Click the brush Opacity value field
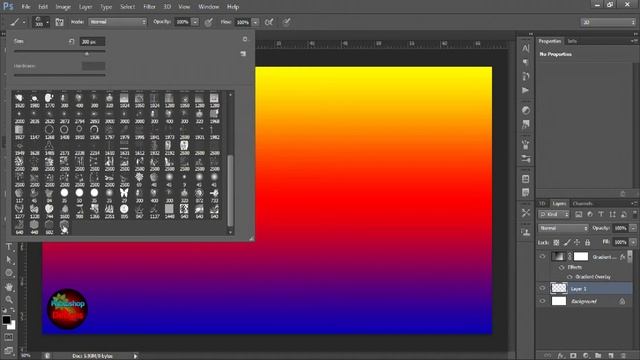This screenshot has width=640, height=360. 182,22
